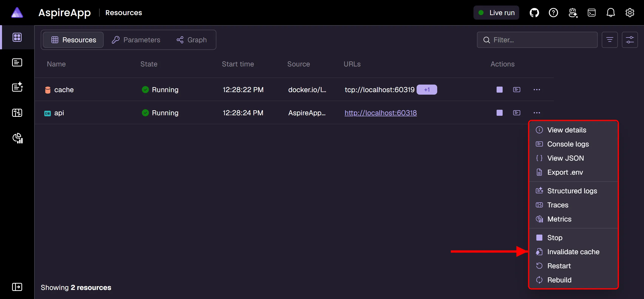
Task: Choose Structured logs in the context menu
Action: click(x=574, y=191)
